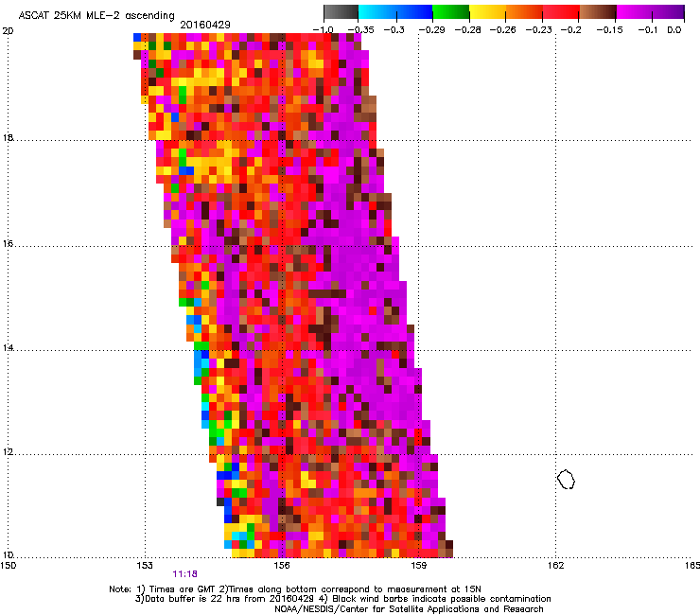Click the -0.23 color scale label
This screenshot has height=615, width=700.
[539, 30]
